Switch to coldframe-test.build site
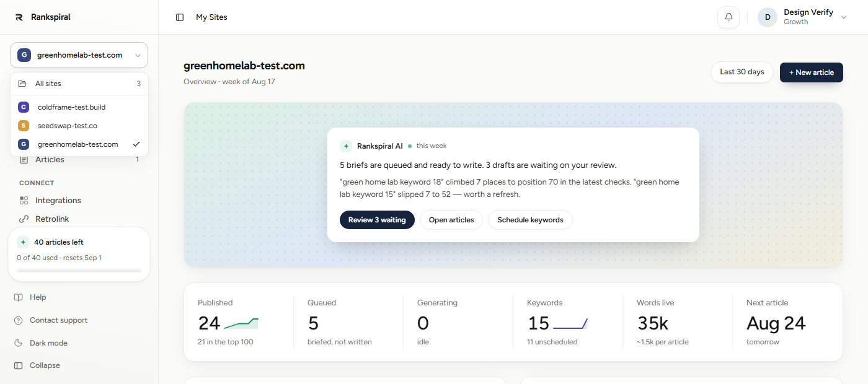Image resolution: width=868 pixels, height=384 pixels. pyautogui.click(x=79, y=107)
